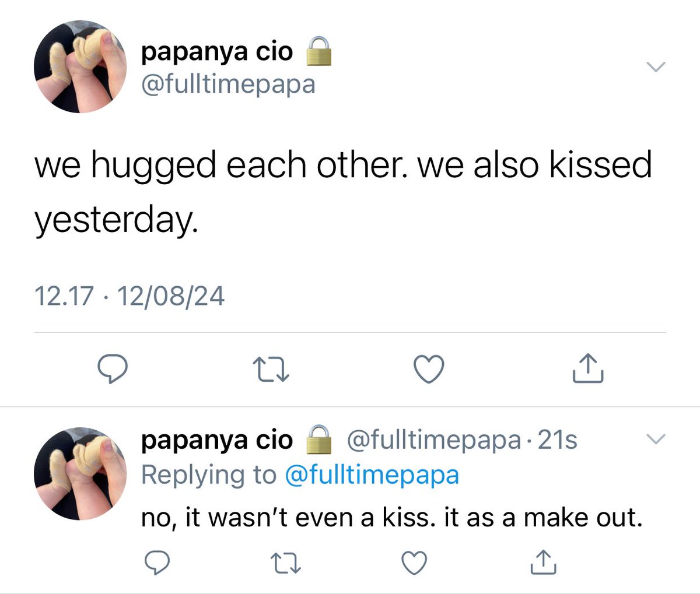Open the 'papanya cio' name on the main tweet

217,52
